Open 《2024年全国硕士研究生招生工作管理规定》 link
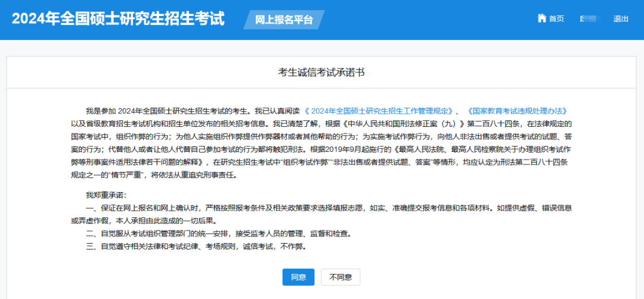The image size is (644, 299). click(379, 111)
